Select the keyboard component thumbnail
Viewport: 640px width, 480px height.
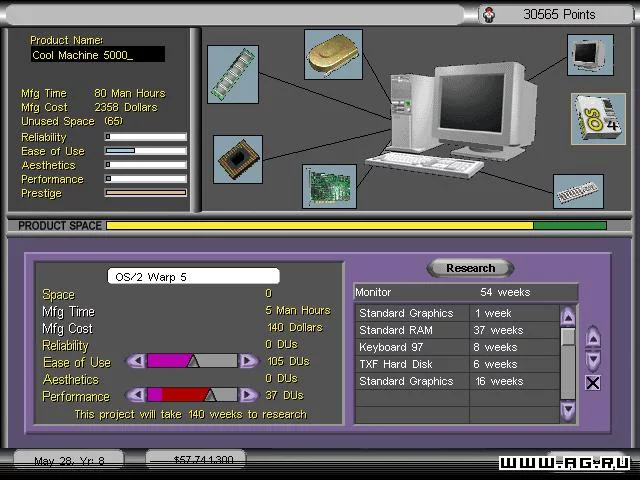coord(578,191)
